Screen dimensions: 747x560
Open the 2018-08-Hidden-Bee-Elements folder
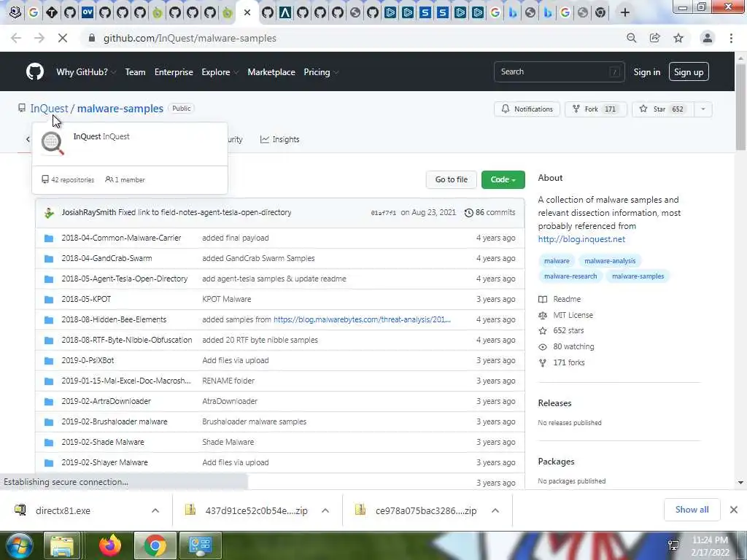[114, 319]
